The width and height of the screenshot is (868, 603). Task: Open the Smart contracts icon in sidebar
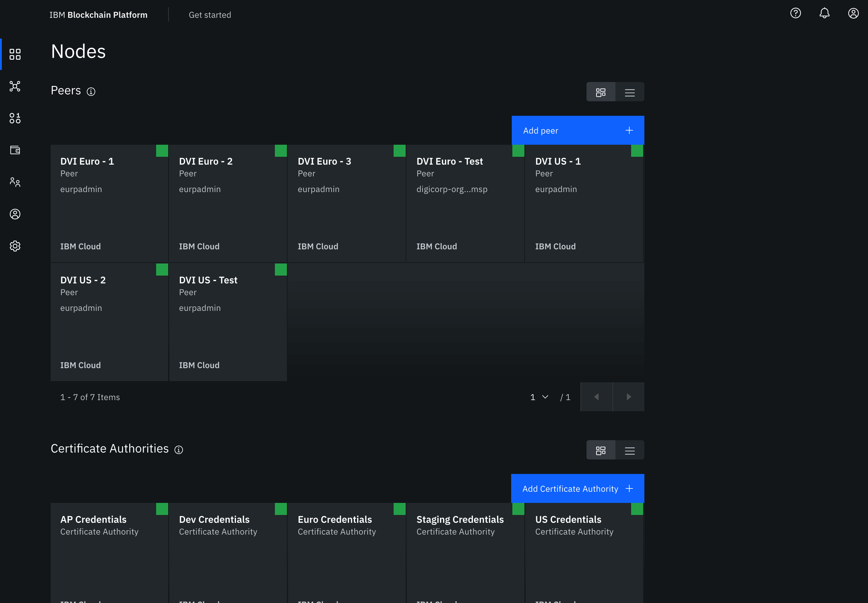point(15,118)
